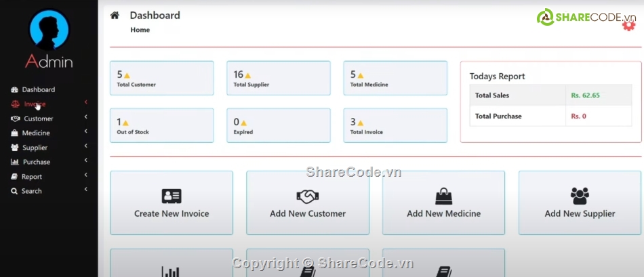This screenshot has height=277, width=644.
Task: Click the warning triangle on Out of Stock card
Action: (x=125, y=123)
